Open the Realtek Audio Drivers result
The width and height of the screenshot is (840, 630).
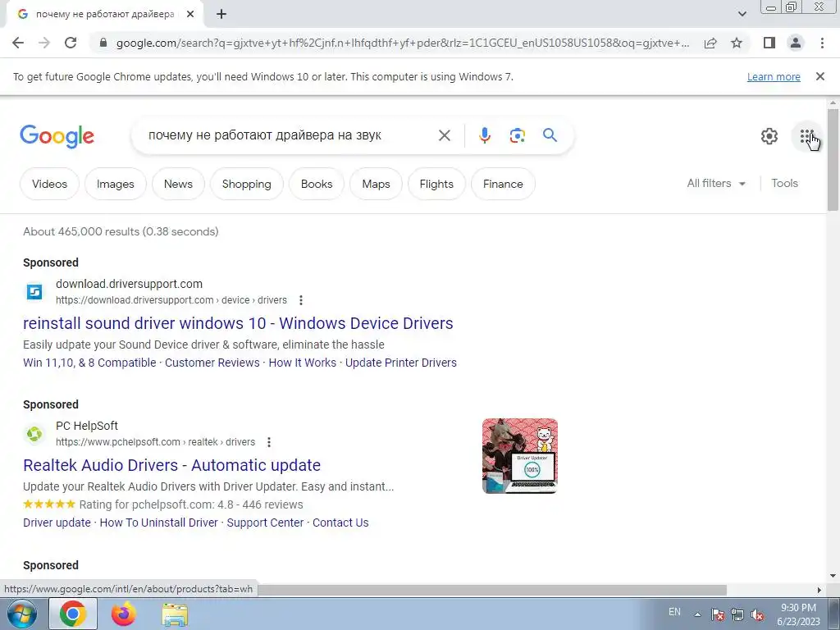pos(172,465)
